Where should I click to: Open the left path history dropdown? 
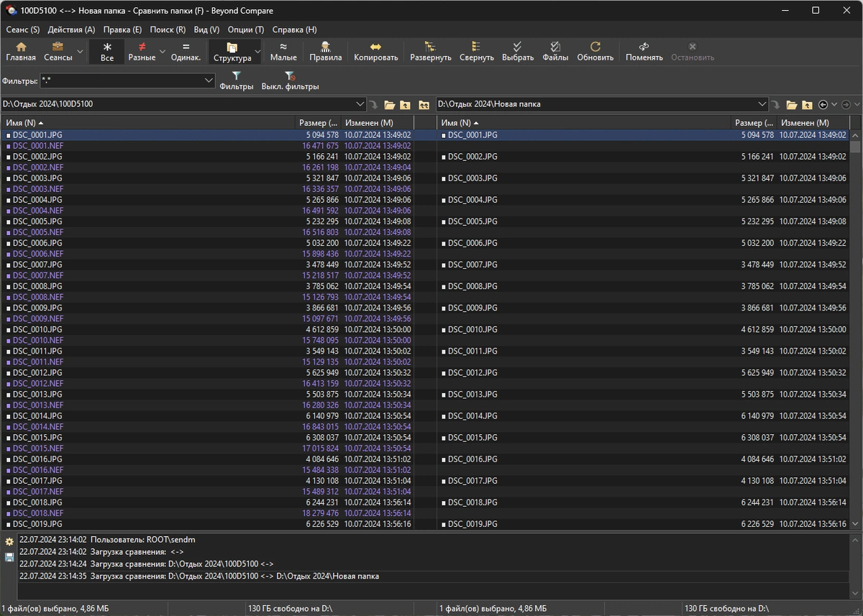click(x=361, y=104)
